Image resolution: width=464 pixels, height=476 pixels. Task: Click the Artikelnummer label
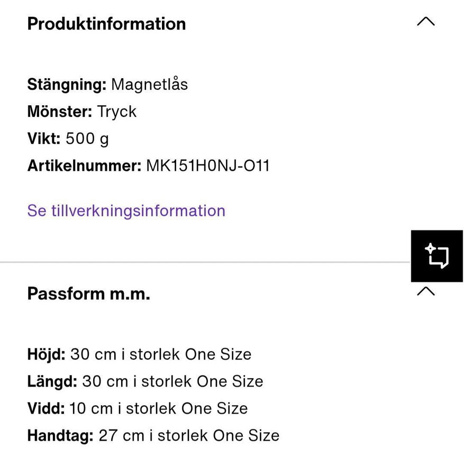tap(84, 166)
